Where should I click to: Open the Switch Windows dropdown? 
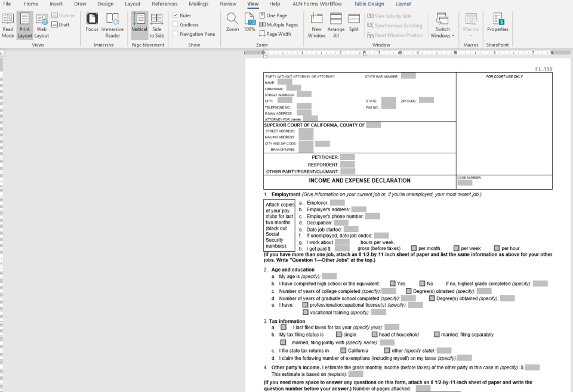tap(442, 24)
